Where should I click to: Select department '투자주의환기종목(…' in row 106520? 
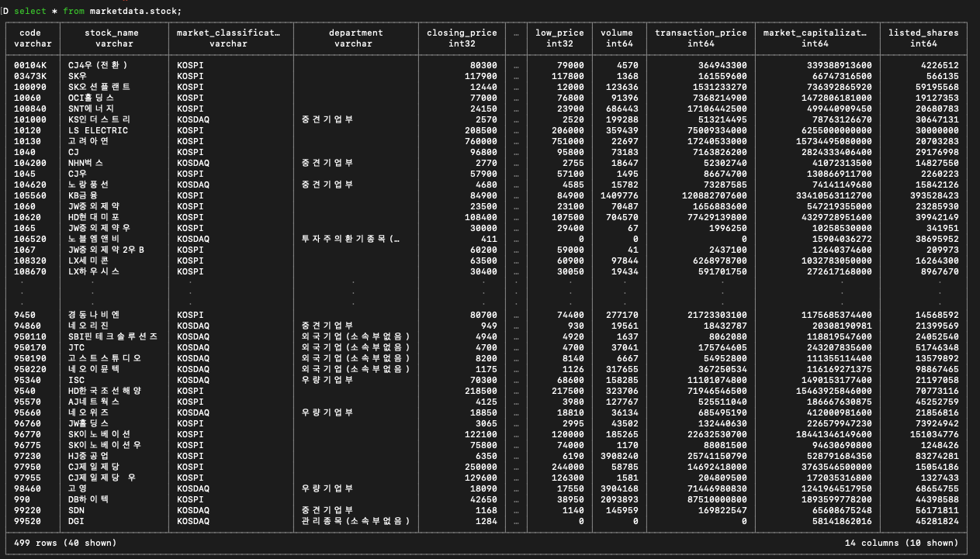351,239
